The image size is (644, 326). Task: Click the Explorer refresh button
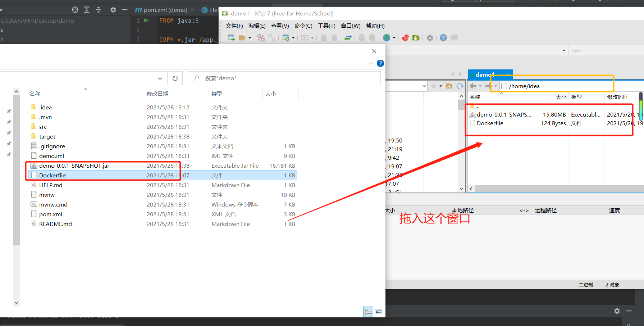click(175, 78)
